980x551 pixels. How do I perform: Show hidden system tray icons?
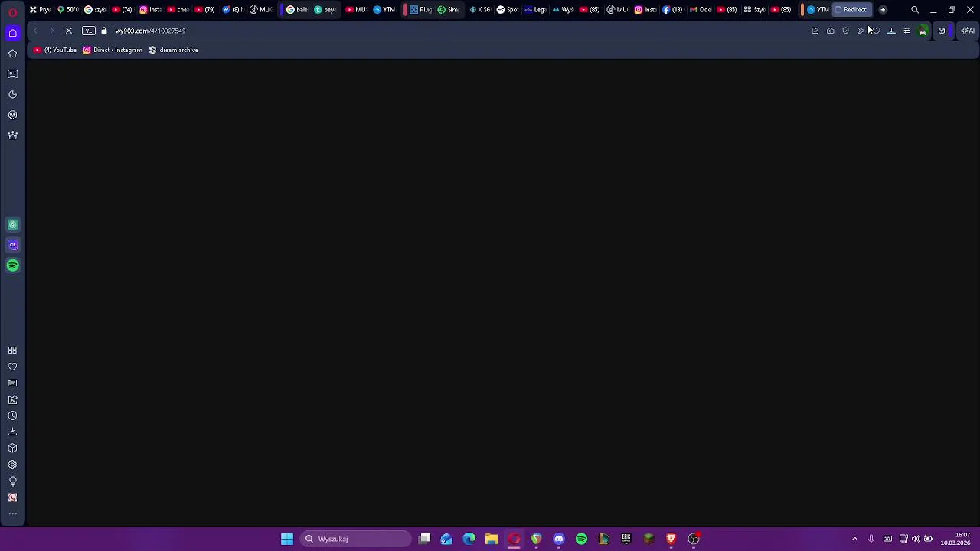click(x=854, y=539)
